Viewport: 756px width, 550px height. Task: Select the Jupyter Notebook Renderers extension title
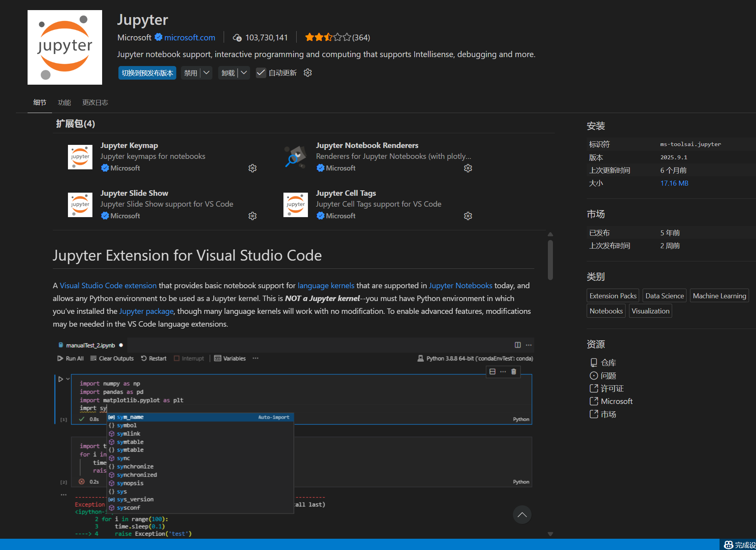367,145
